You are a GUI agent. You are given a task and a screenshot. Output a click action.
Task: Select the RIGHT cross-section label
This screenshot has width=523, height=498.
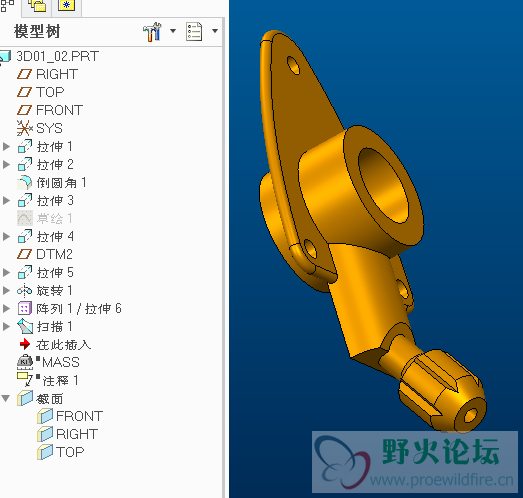[77, 434]
